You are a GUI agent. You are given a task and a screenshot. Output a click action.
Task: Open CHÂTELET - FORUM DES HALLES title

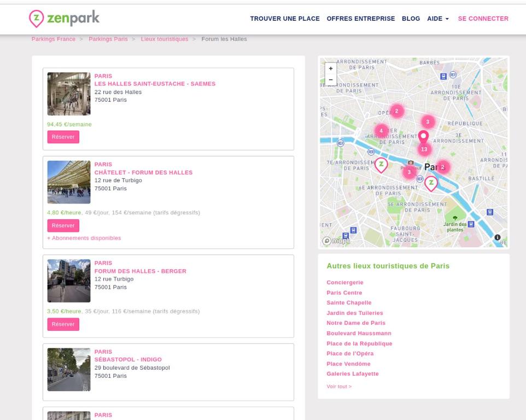click(x=143, y=172)
